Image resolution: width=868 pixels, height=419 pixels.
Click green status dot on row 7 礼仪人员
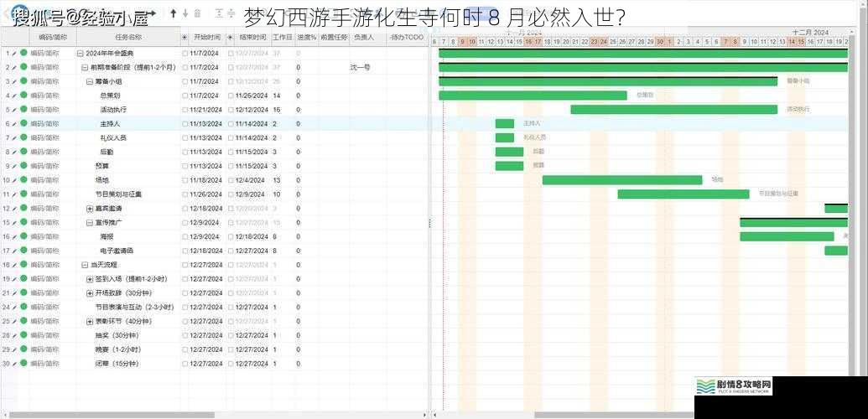23,137
